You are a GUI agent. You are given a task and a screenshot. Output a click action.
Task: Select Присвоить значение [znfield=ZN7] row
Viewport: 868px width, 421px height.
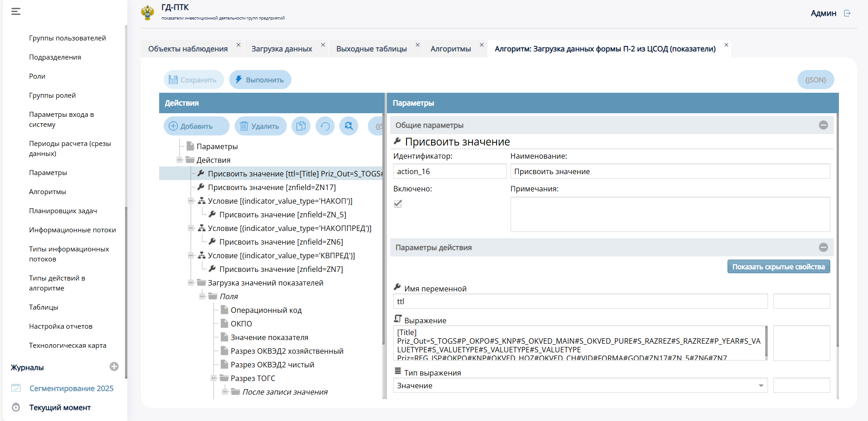pyautogui.click(x=281, y=269)
